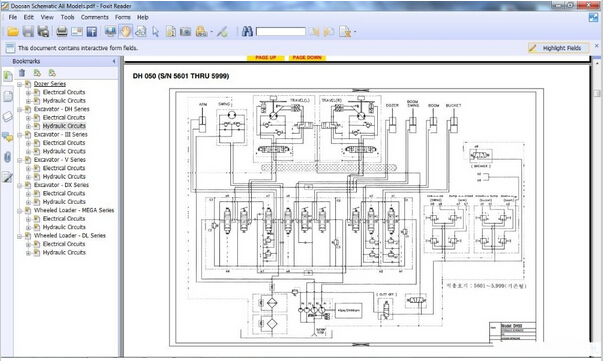The height and width of the screenshot is (361, 610).
Task: Collapse the Excavator - V Series node
Action: [19, 160]
